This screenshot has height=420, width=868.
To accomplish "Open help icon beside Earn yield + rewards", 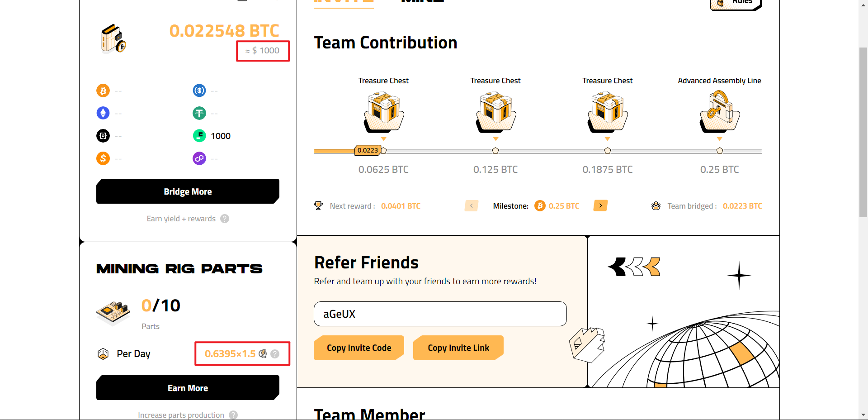I will (x=225, y=219).
